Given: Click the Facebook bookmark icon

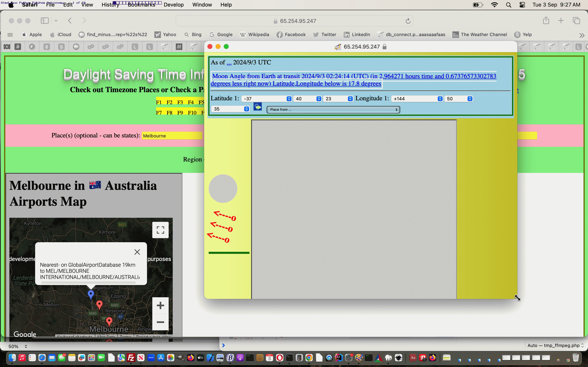Looking at the screenshot, I should coord(279,34).
